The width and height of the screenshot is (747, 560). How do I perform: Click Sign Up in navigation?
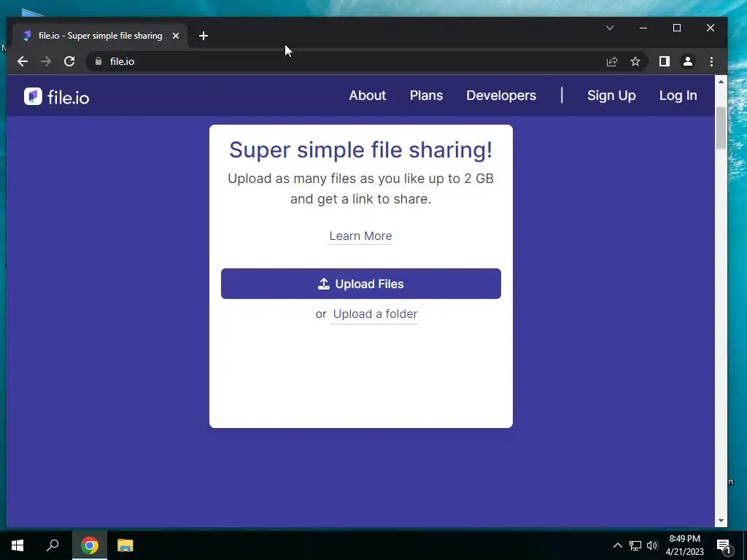coord(611,96)
